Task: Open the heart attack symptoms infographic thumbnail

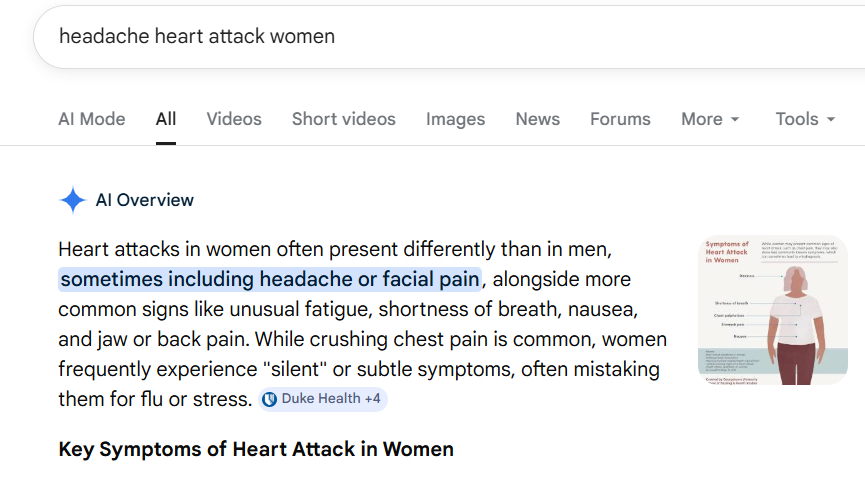Action: point(772,310)
